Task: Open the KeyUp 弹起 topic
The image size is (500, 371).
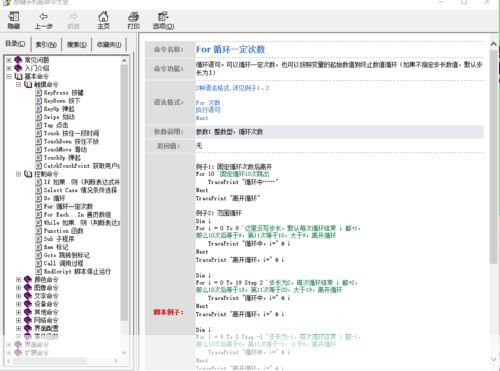Action: point(59,109)
